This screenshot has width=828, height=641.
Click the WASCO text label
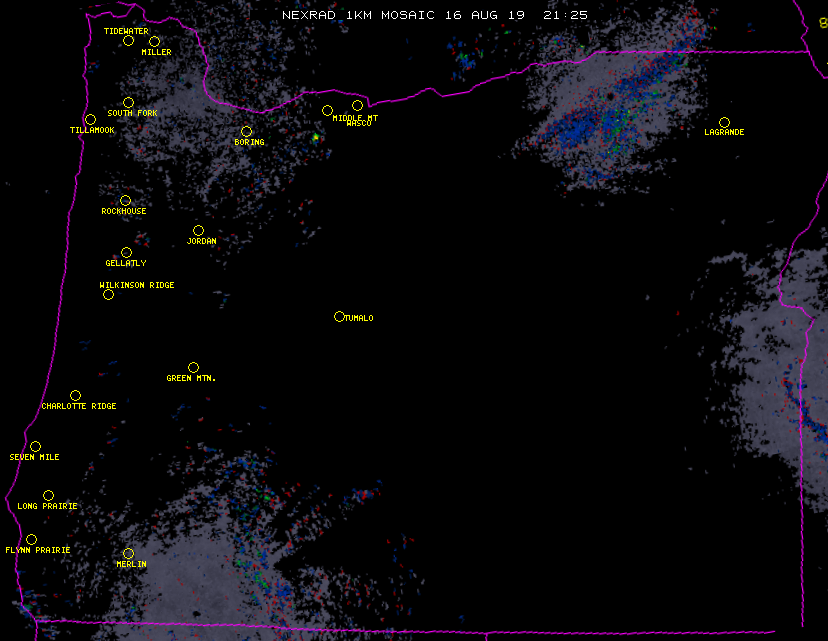tap(359, 124)
